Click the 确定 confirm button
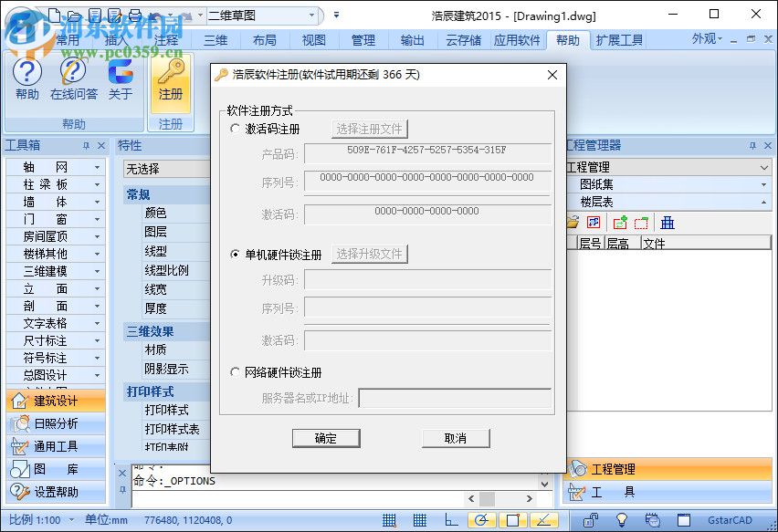 tap(326, 438)
